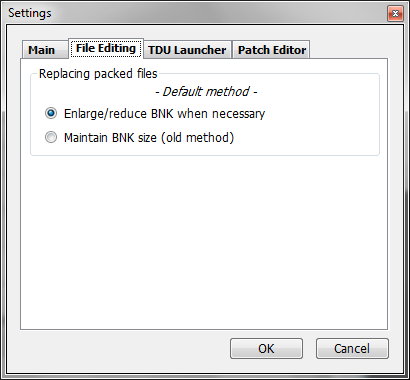
Task: Select Enlarge/reduce BNK radio circle
Action: 51,113
